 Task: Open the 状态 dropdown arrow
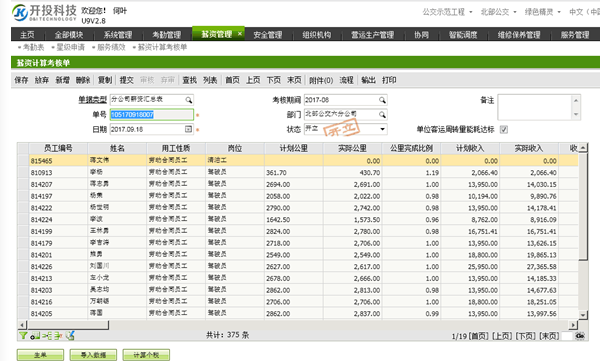382,129
